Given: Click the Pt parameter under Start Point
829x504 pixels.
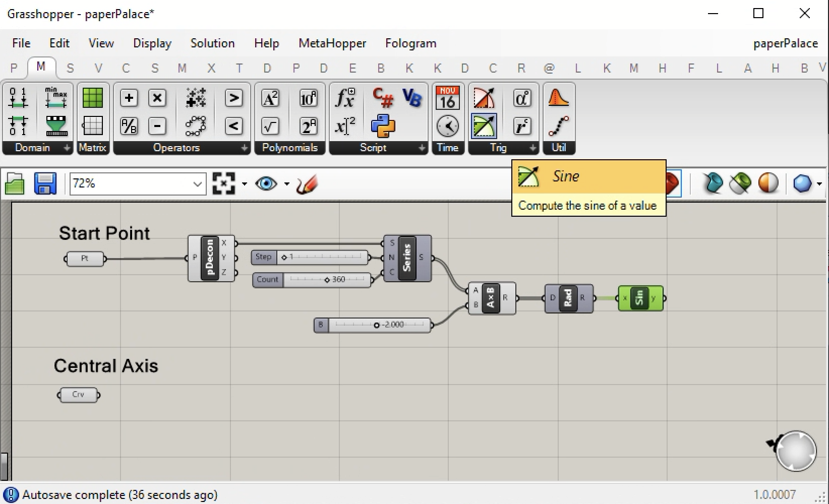Looking at the screenshot, I should coord(85,259).
